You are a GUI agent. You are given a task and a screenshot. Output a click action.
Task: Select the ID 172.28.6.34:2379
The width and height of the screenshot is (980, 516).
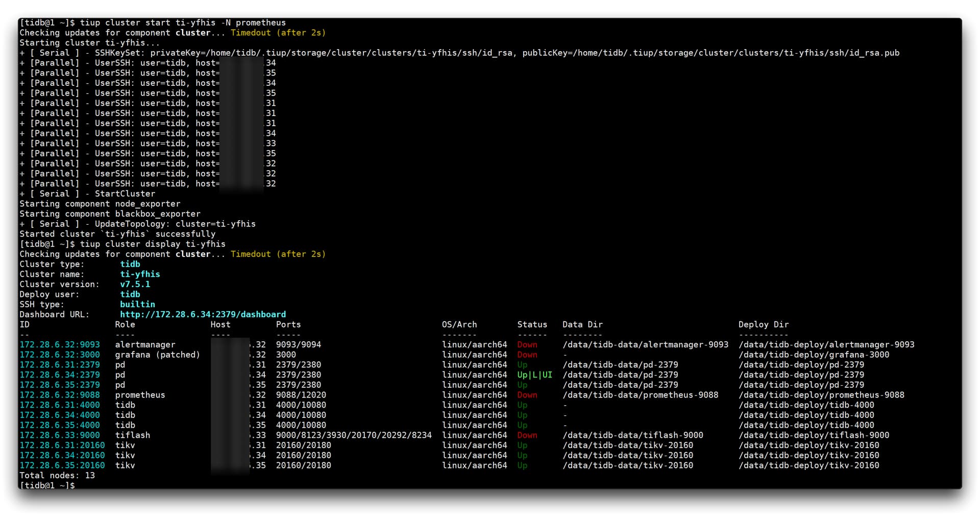(x=60, y=374)
